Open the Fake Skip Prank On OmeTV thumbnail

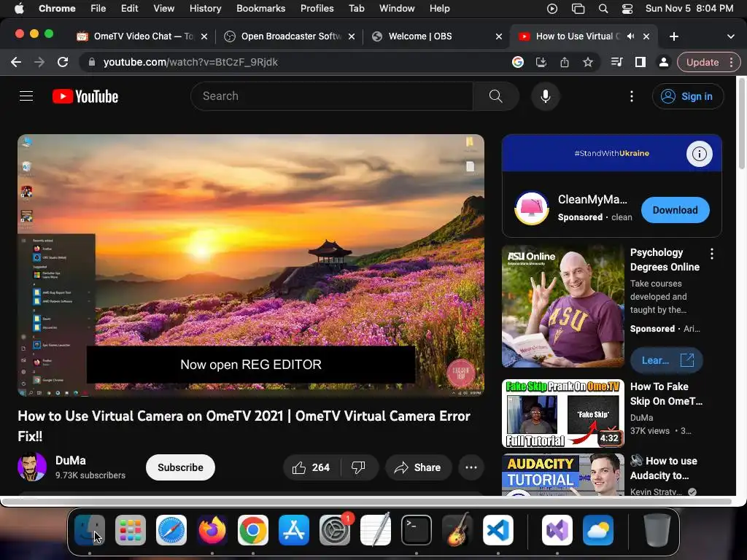coord(563,413)
